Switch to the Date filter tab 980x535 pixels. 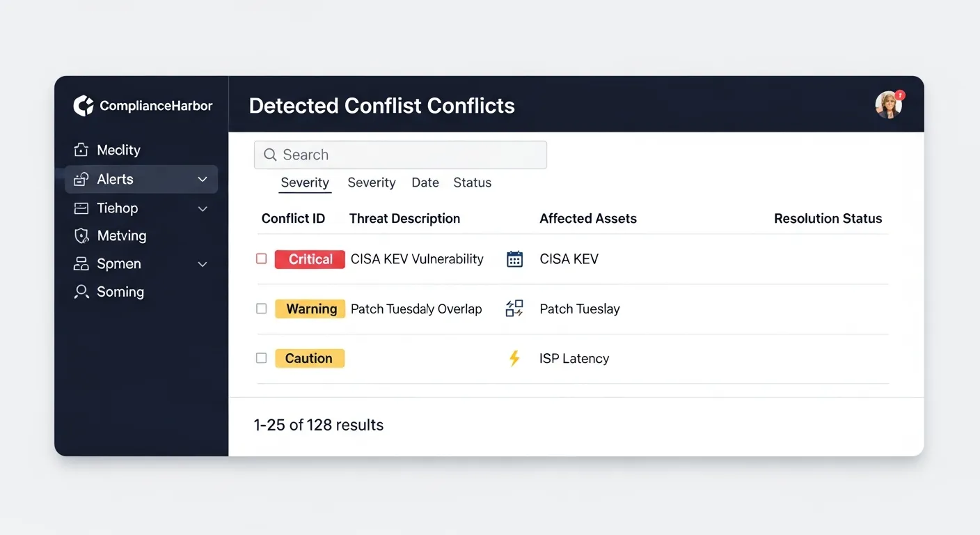pos(425,182)
